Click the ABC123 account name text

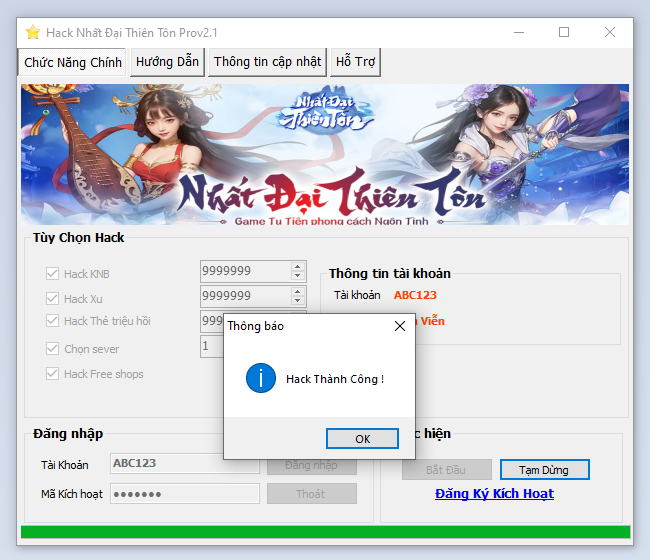[415, 295]
